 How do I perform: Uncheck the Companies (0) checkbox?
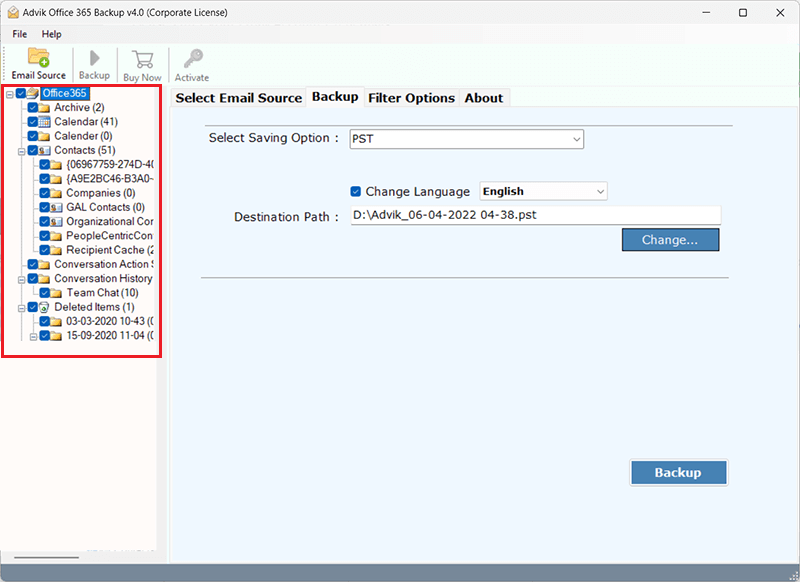[x=44, y=193]
